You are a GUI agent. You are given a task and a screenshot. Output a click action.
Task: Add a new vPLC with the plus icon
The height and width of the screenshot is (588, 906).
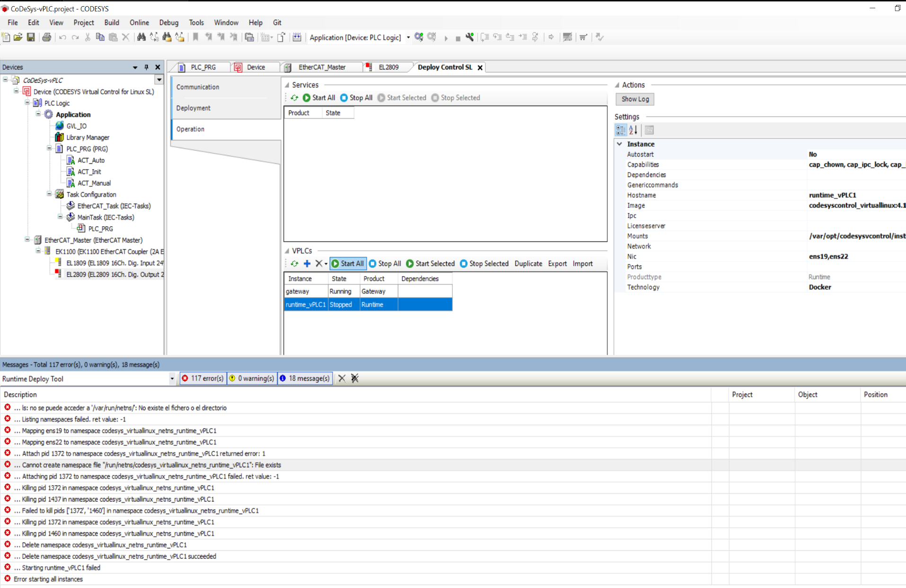pos(307,263)
